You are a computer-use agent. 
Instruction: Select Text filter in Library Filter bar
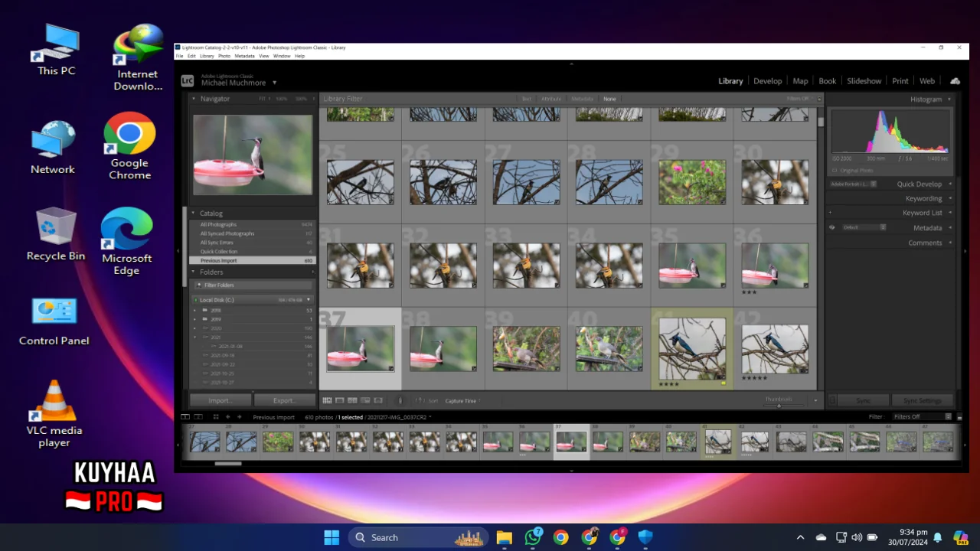tap(527, 99)
